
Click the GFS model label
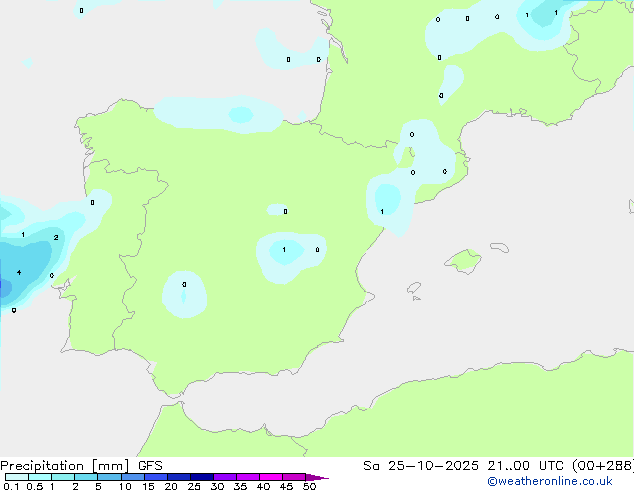pos(150,466)
